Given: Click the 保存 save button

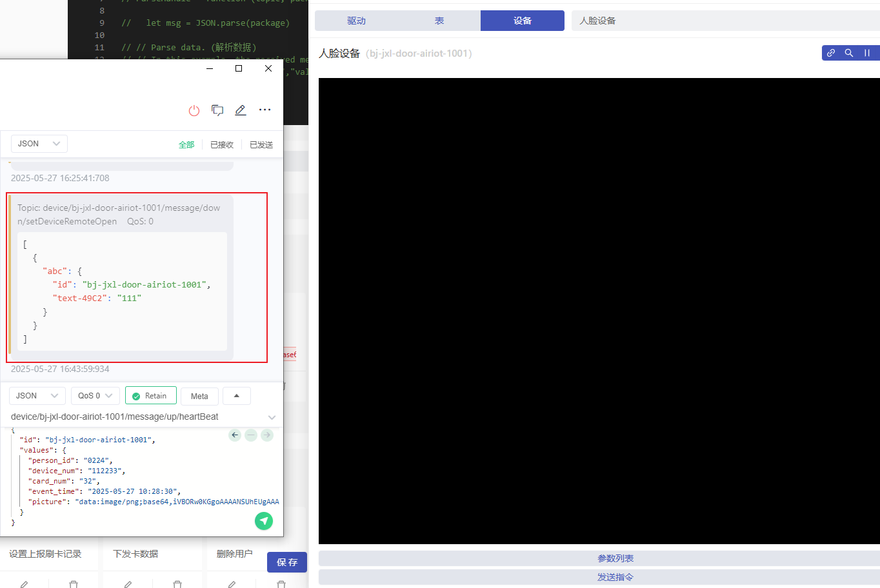Looking at the screenshot, I should pyautogui.click(x=287, y=562).
